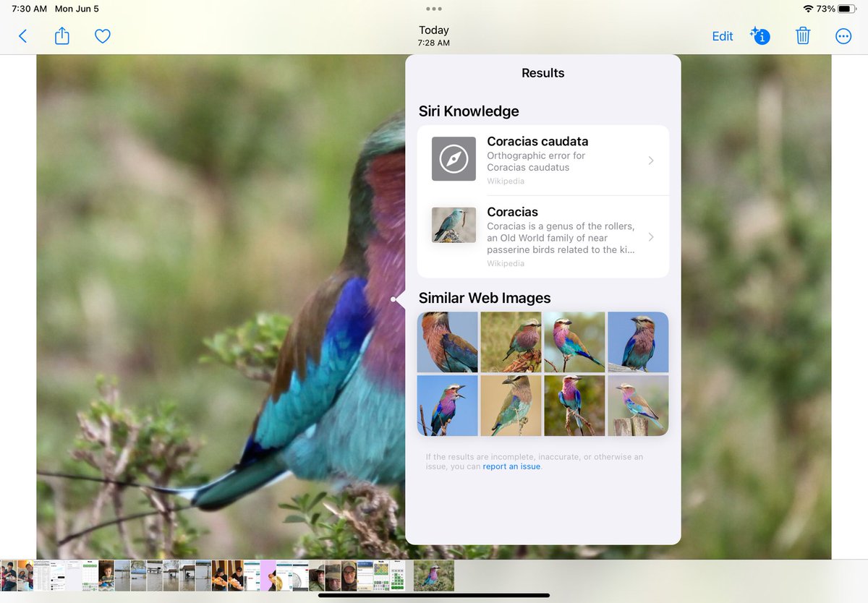
Task: Expand the Coracias caudata result chevron
Action: pos(651,161)
